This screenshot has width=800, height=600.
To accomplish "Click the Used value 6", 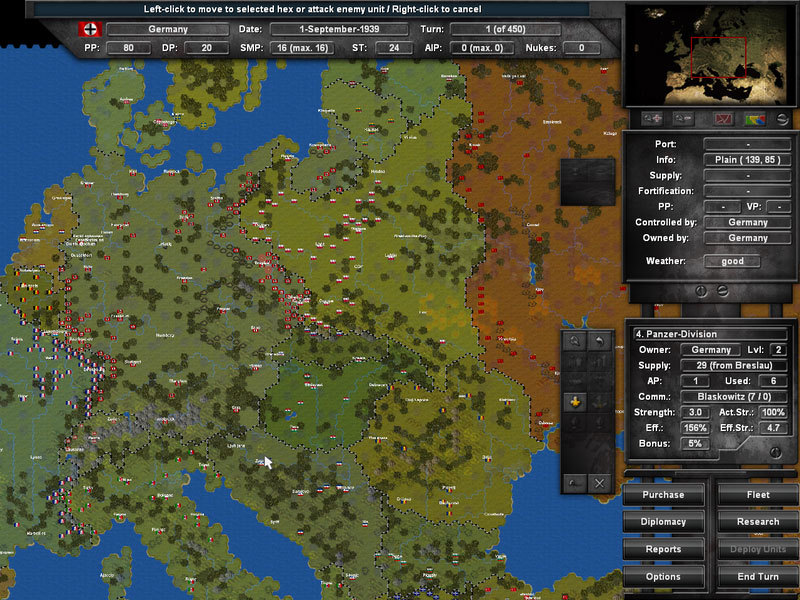I will pos(773,381).
